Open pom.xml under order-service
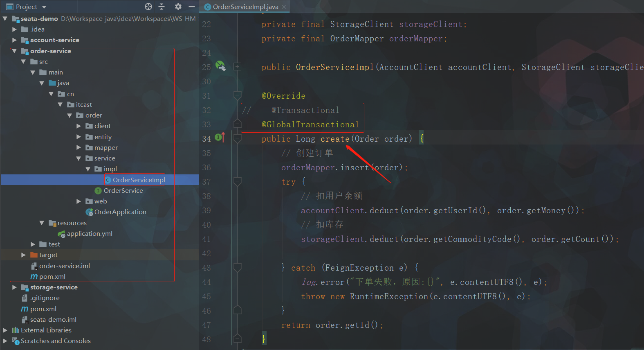The width and height of the screenshot is (644, 350). pos(52,277)
